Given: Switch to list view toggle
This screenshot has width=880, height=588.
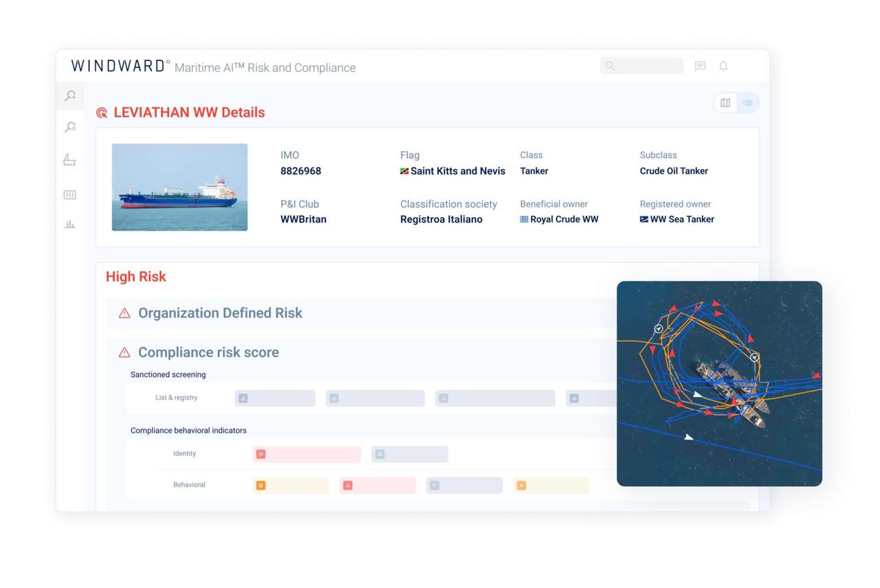Looking at the screenshot, I should point(747,103).
